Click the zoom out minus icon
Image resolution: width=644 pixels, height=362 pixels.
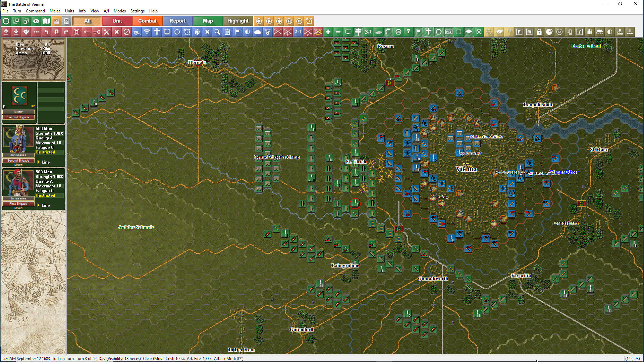tap(338, 32)
